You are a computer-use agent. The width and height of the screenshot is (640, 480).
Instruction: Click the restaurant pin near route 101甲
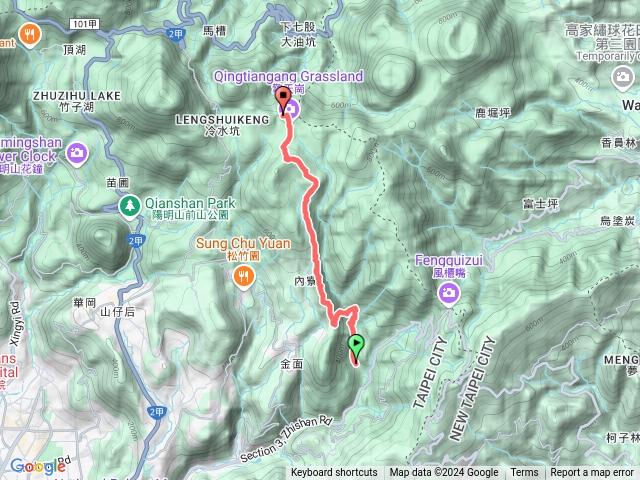click(30, 35)
